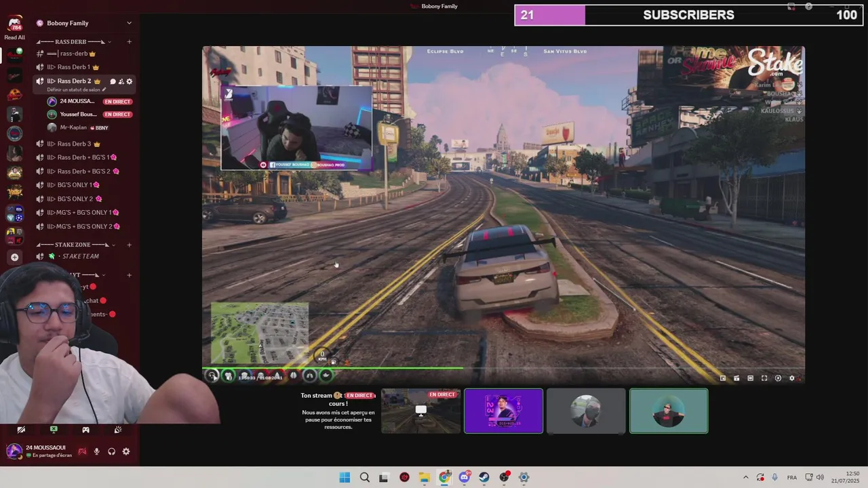Join MG'S + BG'S ONLY 2 channel
Viewport: 868px width, 488px height.
(x=84, y=226)
